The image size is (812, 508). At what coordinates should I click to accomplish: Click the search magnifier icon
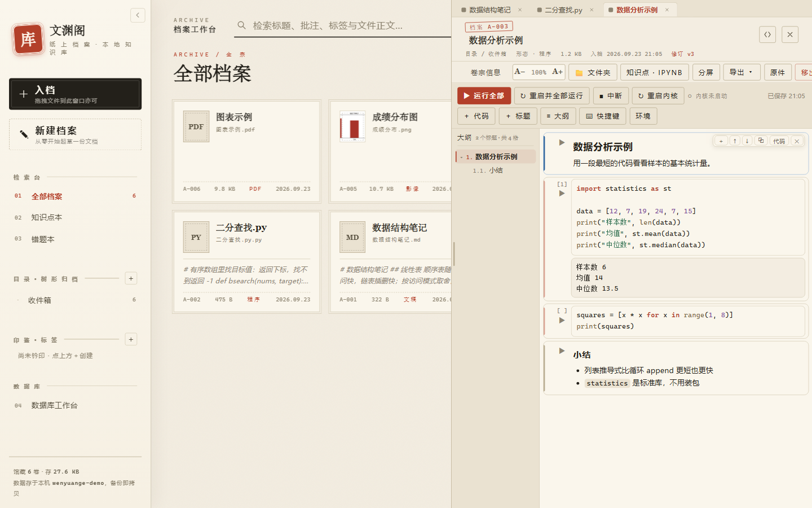click(241, 25)
